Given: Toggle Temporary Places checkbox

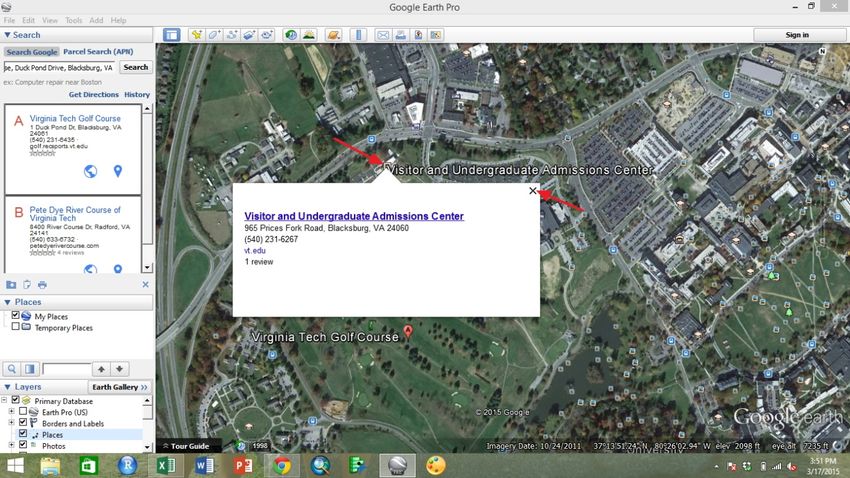Looking at the screenshot, I should click(x=15, y=327).
